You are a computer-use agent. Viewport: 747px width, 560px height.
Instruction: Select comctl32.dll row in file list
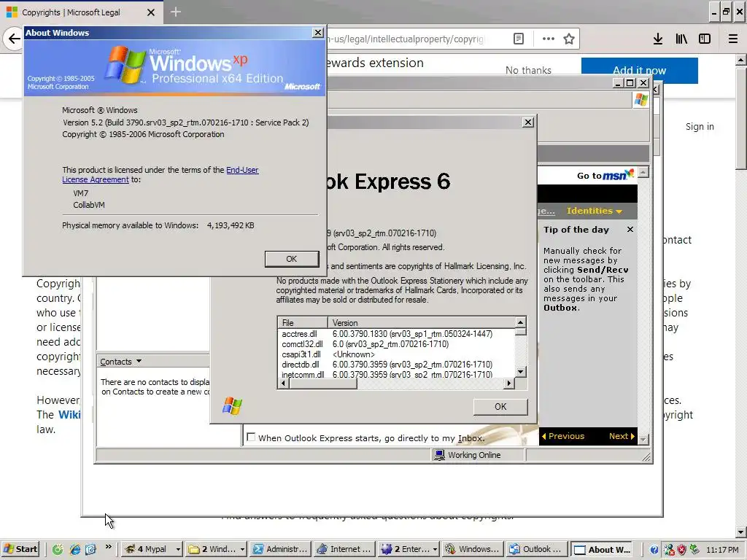point(396,344)
